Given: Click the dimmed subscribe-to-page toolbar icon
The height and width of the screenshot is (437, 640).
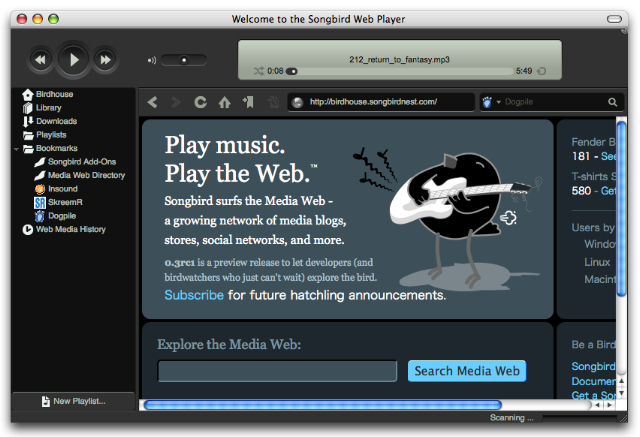Looking at the screenshot, I should tap(273, 102).
